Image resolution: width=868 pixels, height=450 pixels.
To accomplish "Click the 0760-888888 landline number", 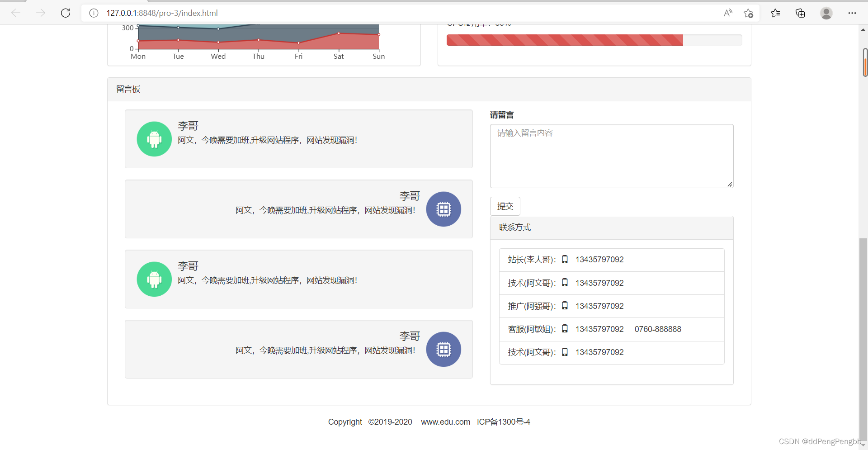I will tap(658, 329).
